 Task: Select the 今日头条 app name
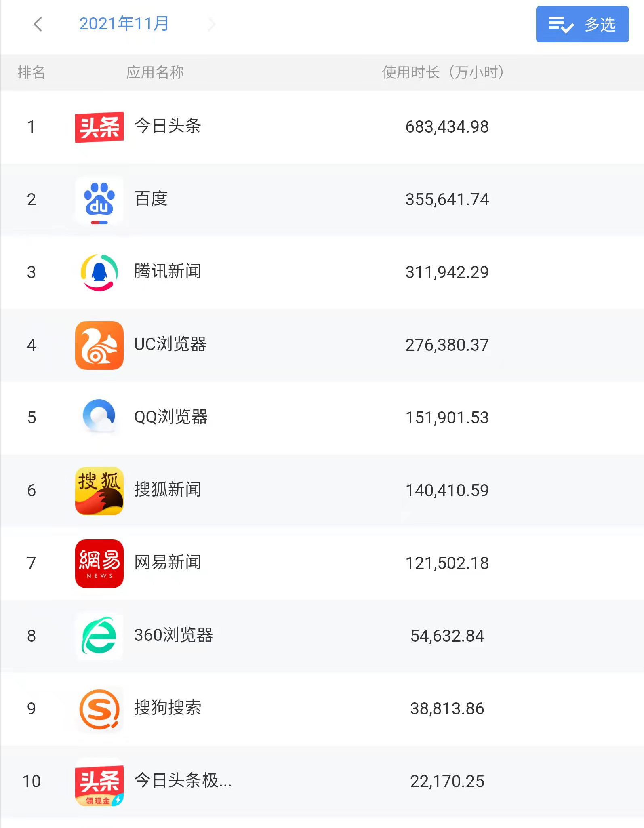click(x=168, y=126)
